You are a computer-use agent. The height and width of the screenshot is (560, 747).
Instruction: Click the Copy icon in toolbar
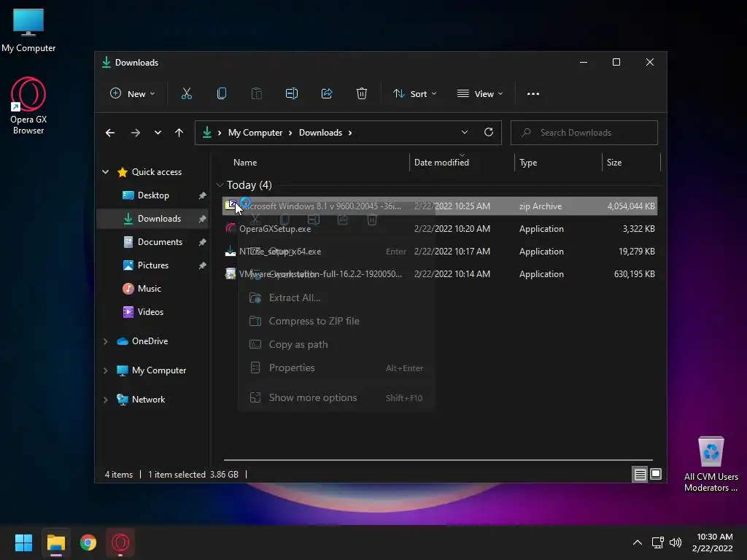click(222, 94)
